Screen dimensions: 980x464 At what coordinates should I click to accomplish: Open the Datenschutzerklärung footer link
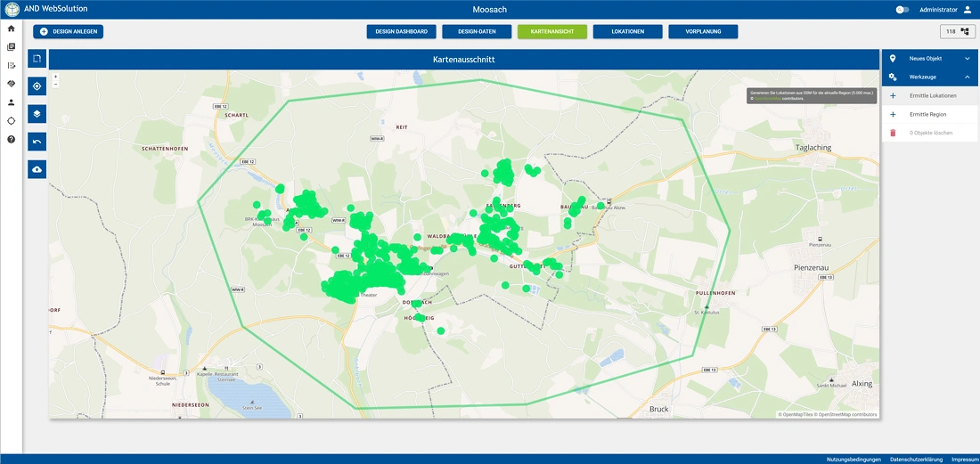(x=916, y=459)
